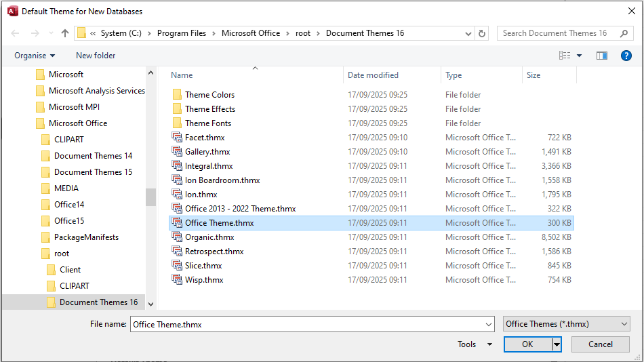This screenshot has width=644, height=362.
Task: Select Microsoft MPI in the tree
Action: click(x=74, y=107)
